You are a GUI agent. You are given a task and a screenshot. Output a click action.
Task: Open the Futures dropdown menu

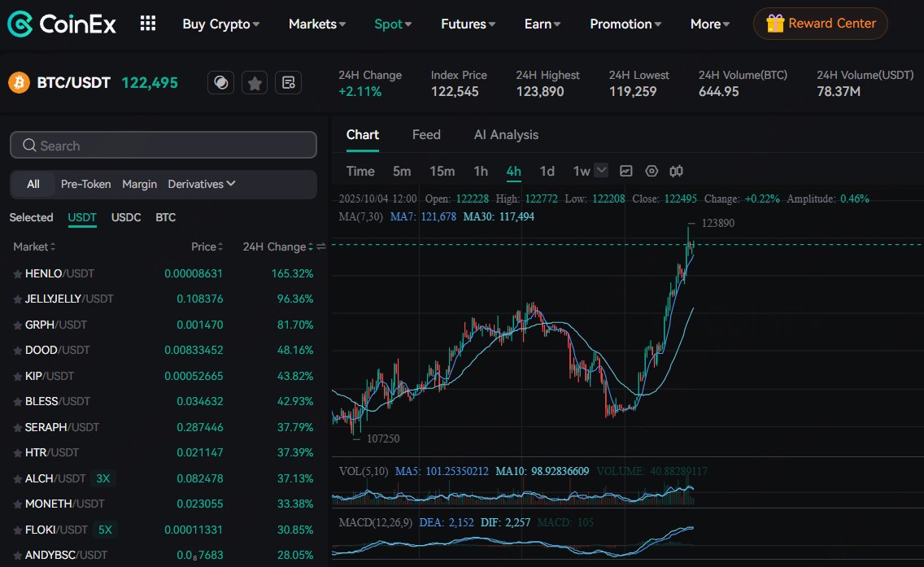pos(468,24)
